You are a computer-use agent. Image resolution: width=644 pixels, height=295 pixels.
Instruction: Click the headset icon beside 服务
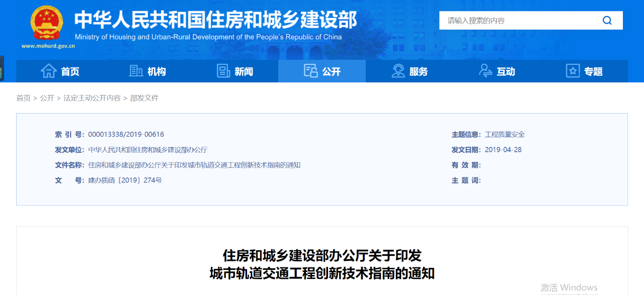click(398, 71)
